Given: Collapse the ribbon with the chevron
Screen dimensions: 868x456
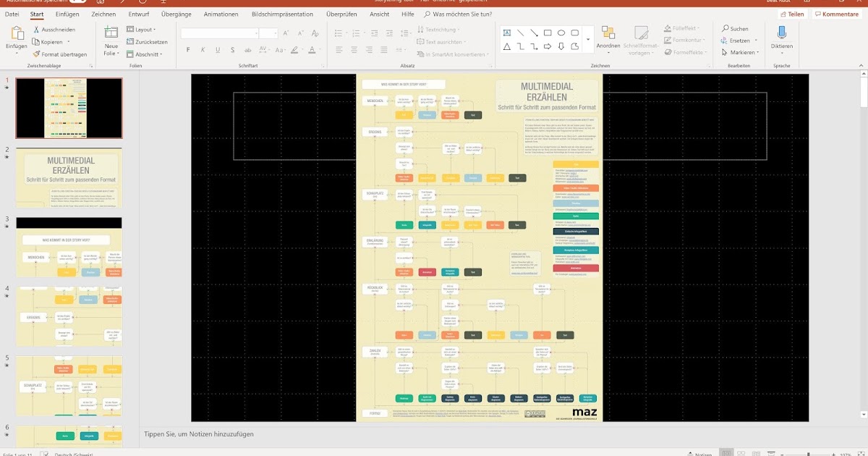Looking at the screenshot, I should [860, 65].
